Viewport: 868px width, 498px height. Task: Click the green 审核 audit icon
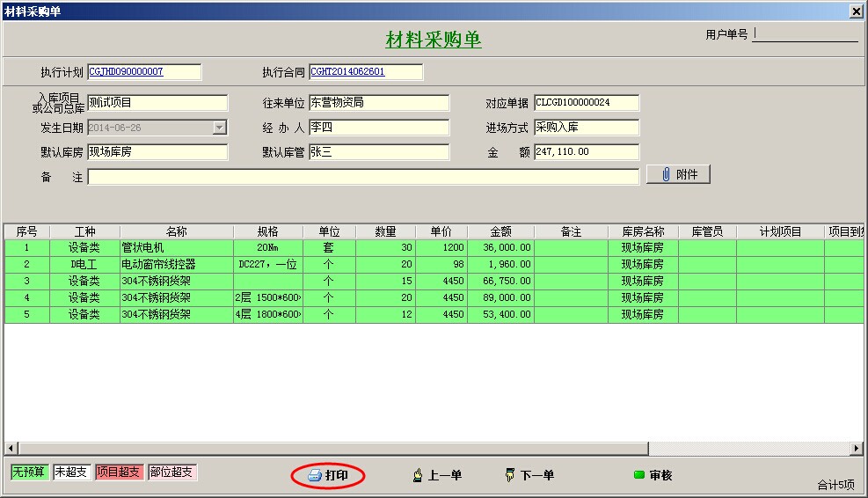(x=639, y=475)
